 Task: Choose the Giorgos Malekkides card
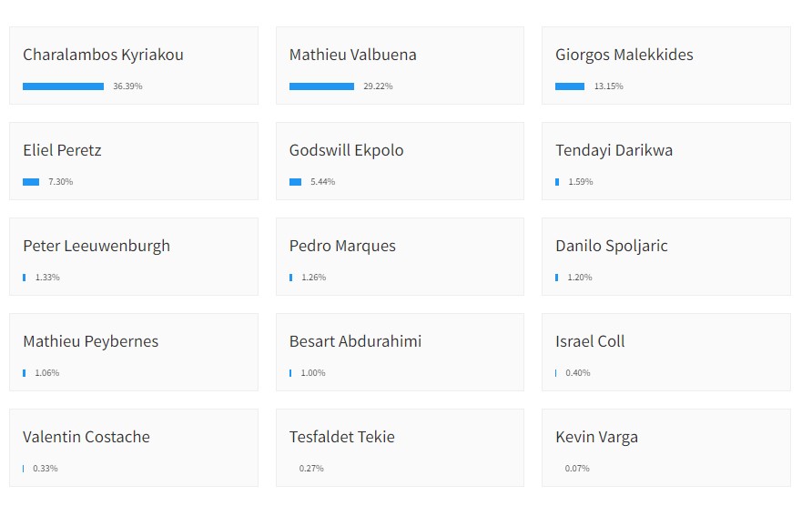666,66
